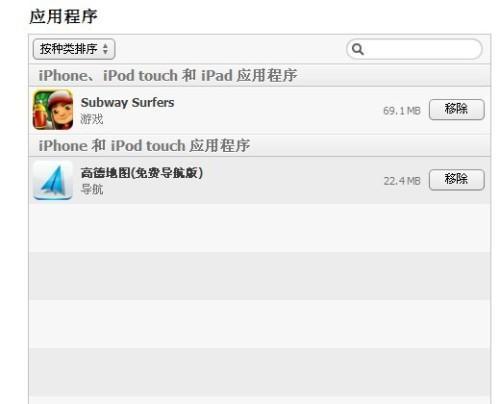Click the 游戏 category label
This screenshot has height=404, width=500.
(x=92, y=119)
